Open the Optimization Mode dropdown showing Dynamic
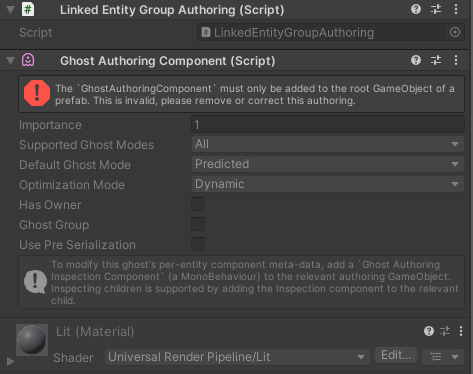 tap(328, 184)
